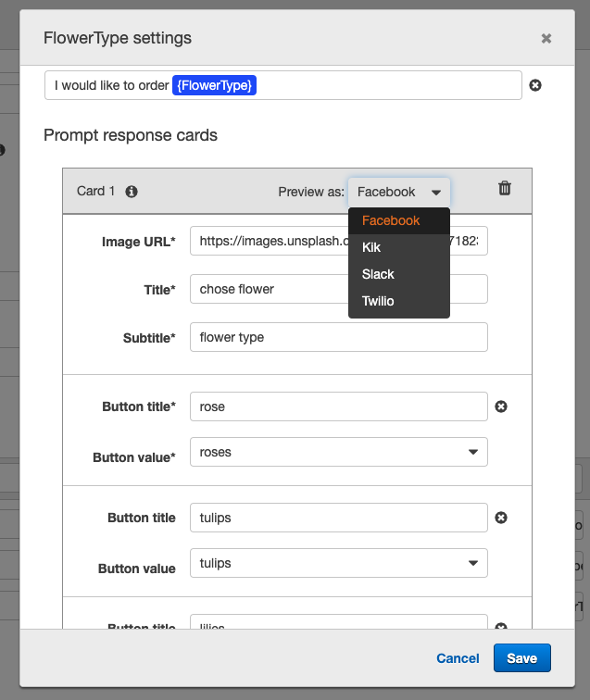Click the 'FlowerType settings' dialog title
The height and width of the screenshot is (700, 590).
pos(118,38)
